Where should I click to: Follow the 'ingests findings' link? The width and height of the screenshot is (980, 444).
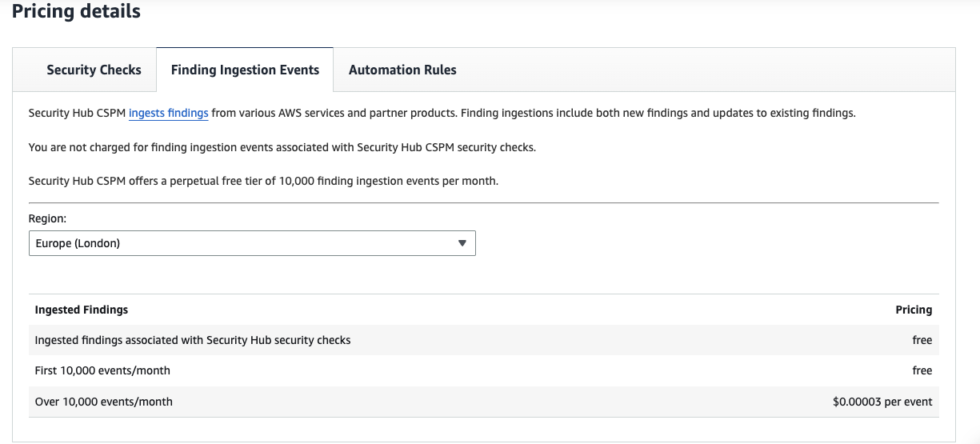[168, 114]
